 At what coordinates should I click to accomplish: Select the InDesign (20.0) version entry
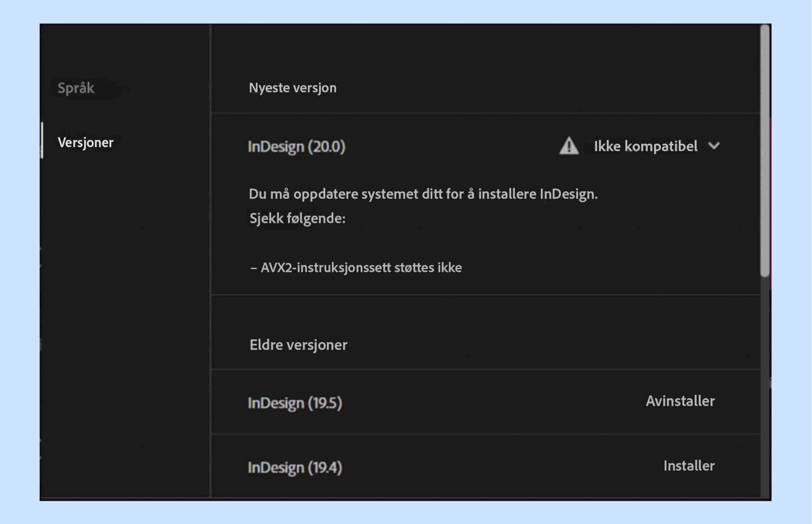296,146
